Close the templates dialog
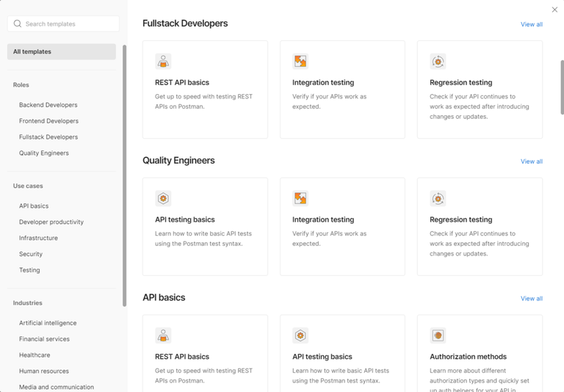The image size is (564, 392). [x=554, y=10]
